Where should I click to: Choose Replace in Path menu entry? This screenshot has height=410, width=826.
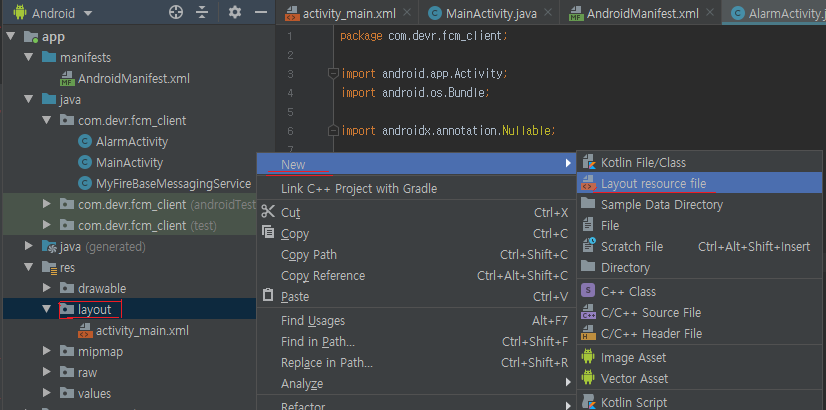416,363
